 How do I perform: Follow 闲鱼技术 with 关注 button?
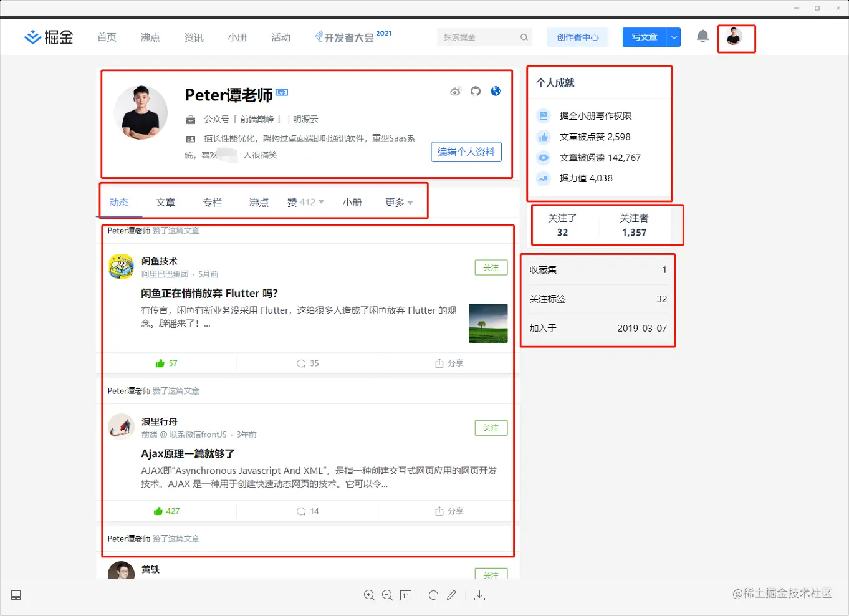(491, 267)
